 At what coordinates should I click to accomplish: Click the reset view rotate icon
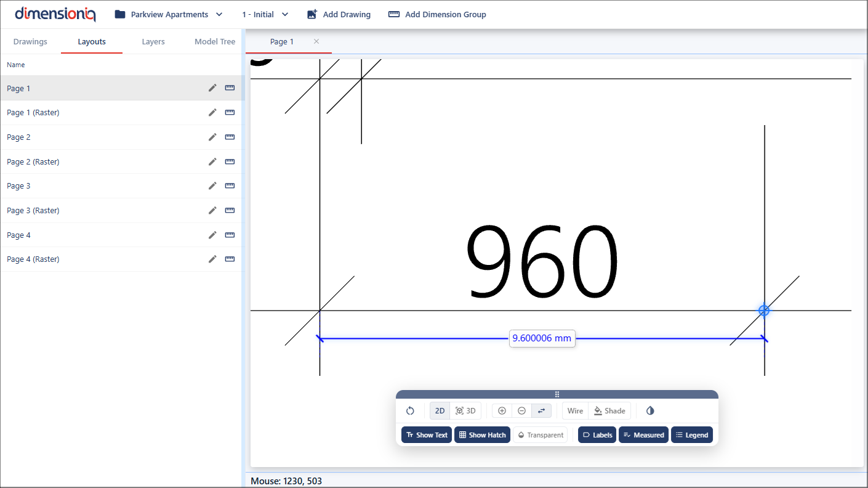click(x=410, y=411)
